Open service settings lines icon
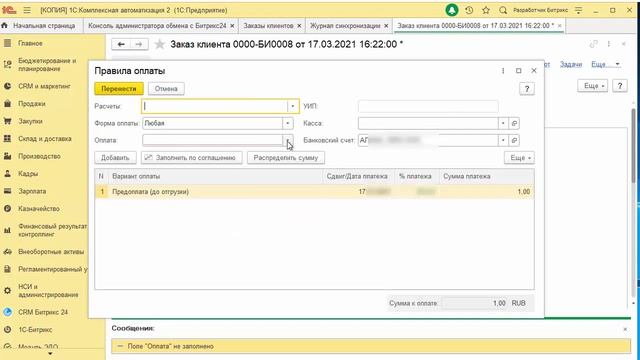Screen dimensions: 640x360 [578, 10]
